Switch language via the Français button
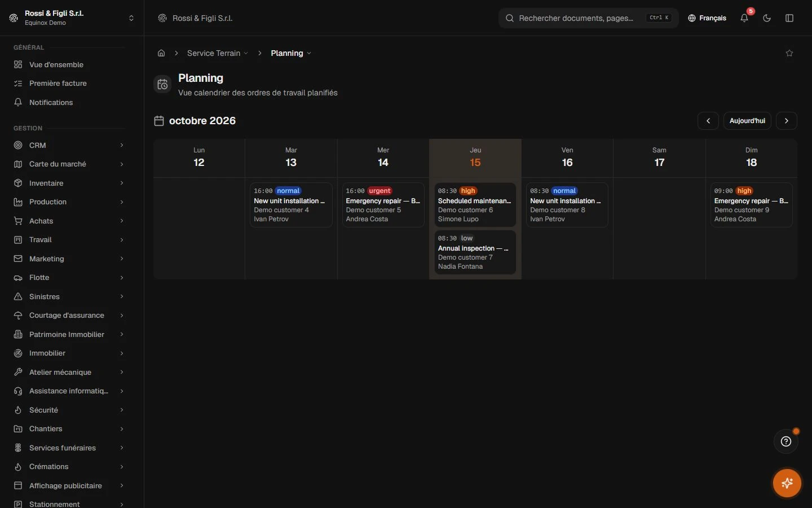Viewport: 812px width, 508px height. click(x=707, y=18)
